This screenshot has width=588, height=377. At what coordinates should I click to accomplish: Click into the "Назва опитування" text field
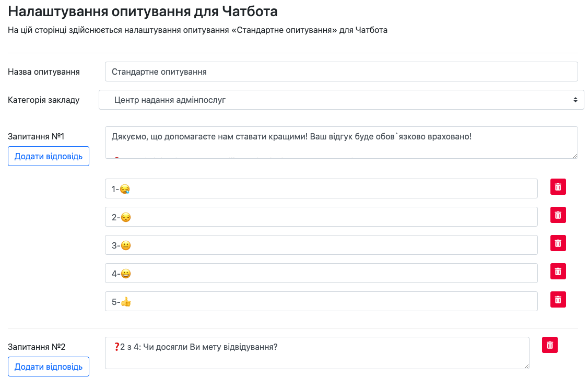coord(341,72)
